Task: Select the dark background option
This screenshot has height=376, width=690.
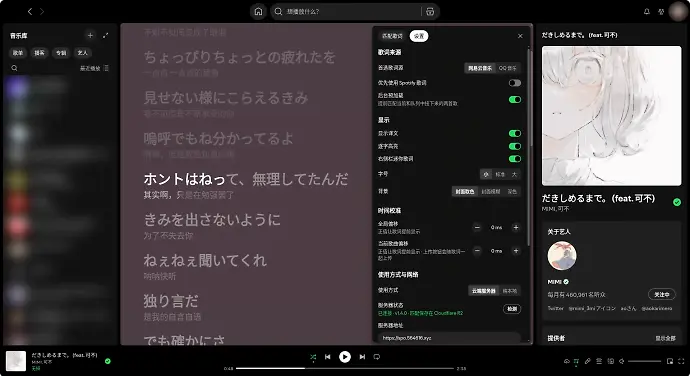Action: point(512,192)
